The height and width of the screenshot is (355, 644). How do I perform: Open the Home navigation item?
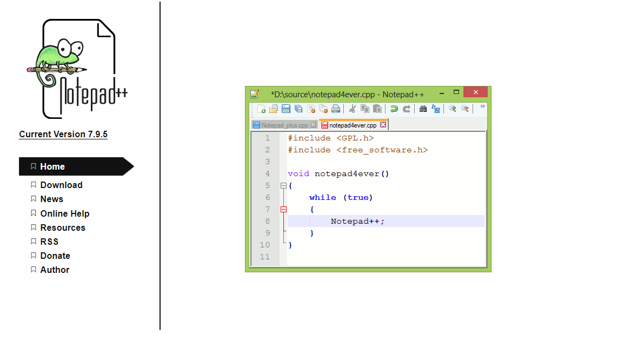pyautogui.click(x=76, y=166)
